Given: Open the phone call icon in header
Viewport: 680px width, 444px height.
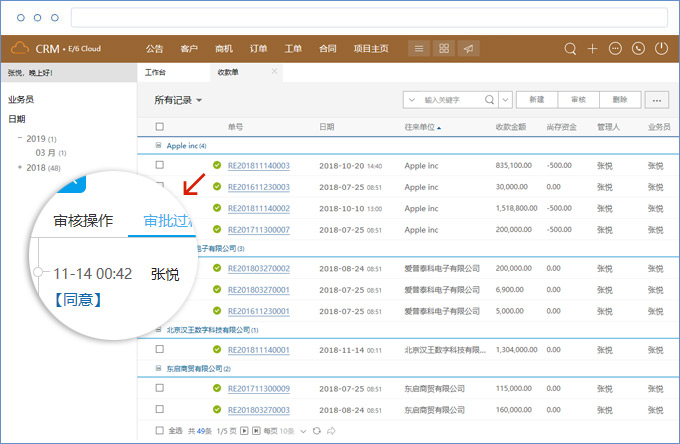Looking at the screenshot, I should 638,48.
